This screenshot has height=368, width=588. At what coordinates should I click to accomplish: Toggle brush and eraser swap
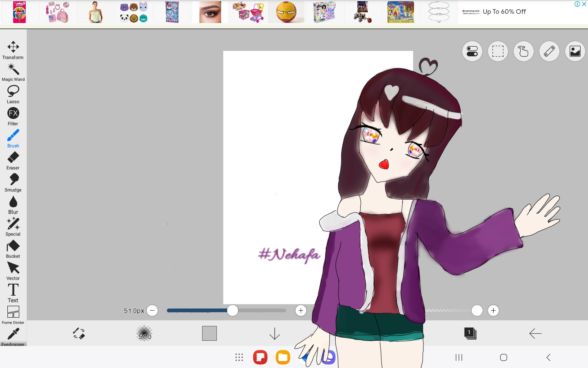pyautogui.click(x=78, y=333)
